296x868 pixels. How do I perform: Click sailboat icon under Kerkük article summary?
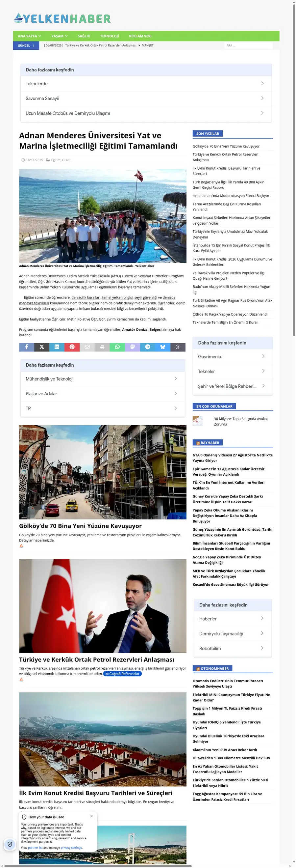(x=21, y=679)
